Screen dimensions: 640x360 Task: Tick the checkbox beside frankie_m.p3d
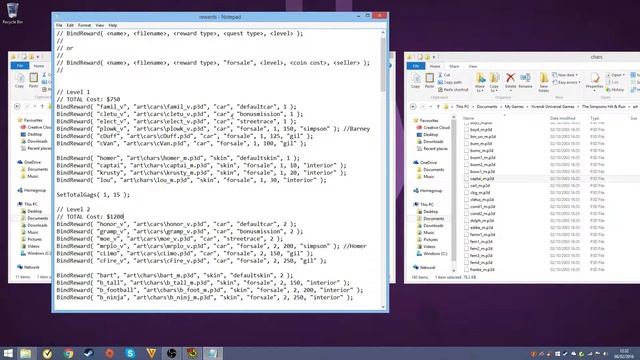click(466, 269)
